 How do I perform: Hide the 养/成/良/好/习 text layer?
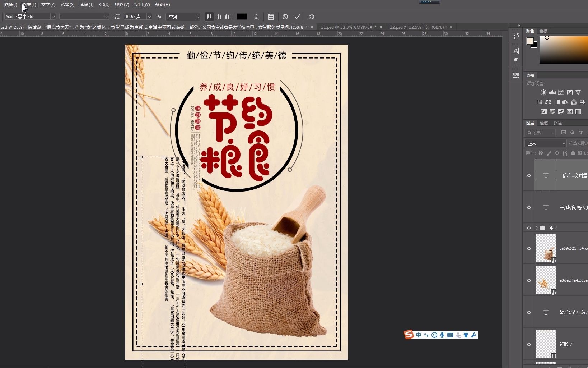pos(529,208)
